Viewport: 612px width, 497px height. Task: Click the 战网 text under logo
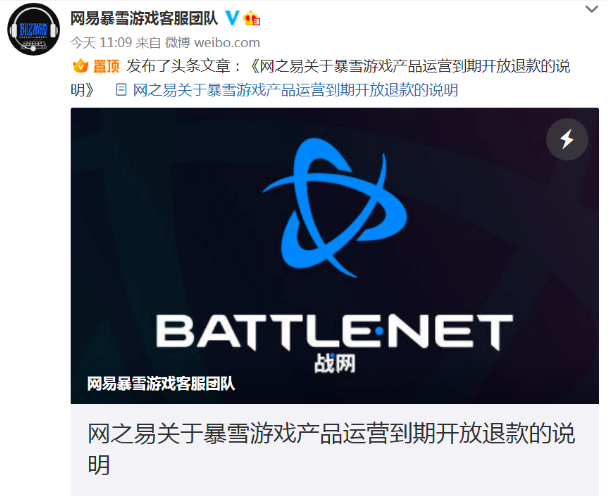coord(335,364)
